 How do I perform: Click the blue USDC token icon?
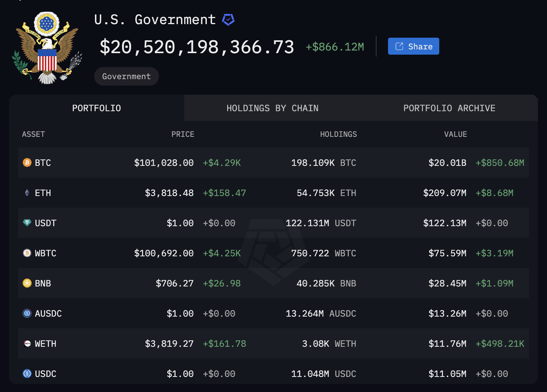tap(27, 374)
